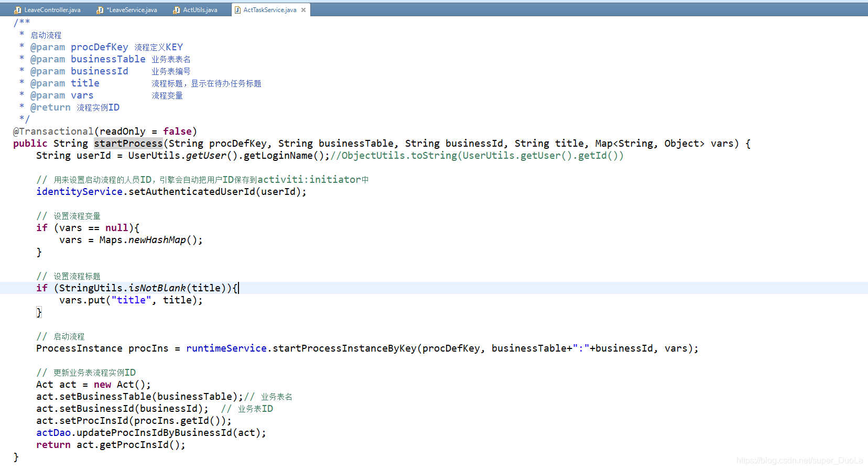Click the Java file icon on LeaveService.java tab
The height and width of the screenshot is (470, 868).
100,10
